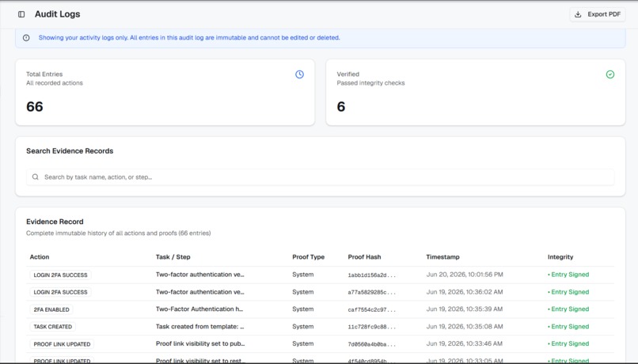Click the Action column header

(x=40, y=257)
